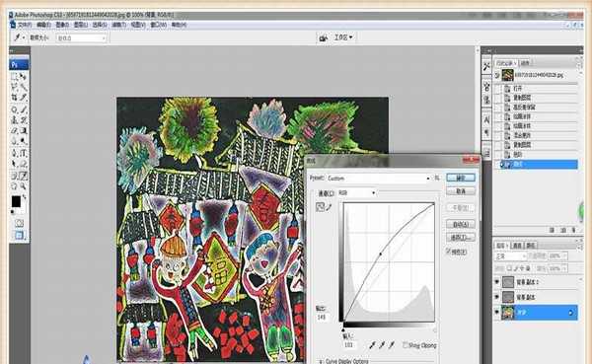This screenshot has height=364, width=592.
Task: Open the Preset Custom dropdown
Action: pyautogui.click(x=379, y=179)
